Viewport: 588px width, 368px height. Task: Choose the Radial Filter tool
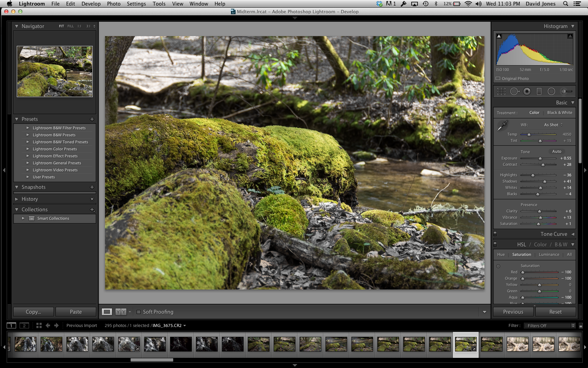click(x=551, y=91)
